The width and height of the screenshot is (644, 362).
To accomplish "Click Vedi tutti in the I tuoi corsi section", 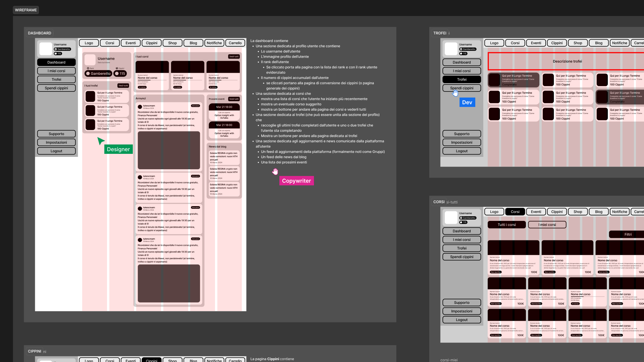I will click(x=234, y=57).
